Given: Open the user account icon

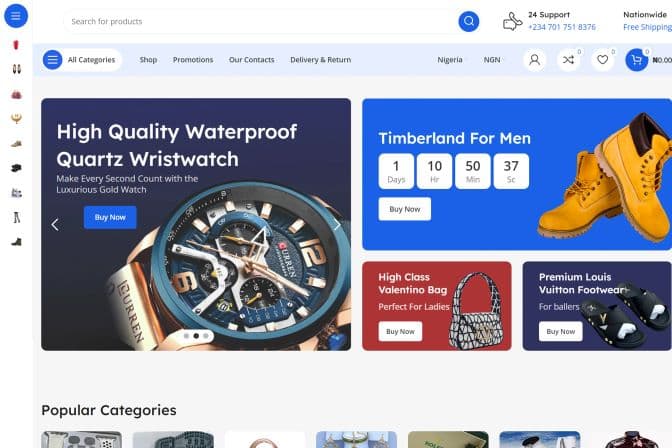Looking at the screenshot, I should (x=534, y=60).
